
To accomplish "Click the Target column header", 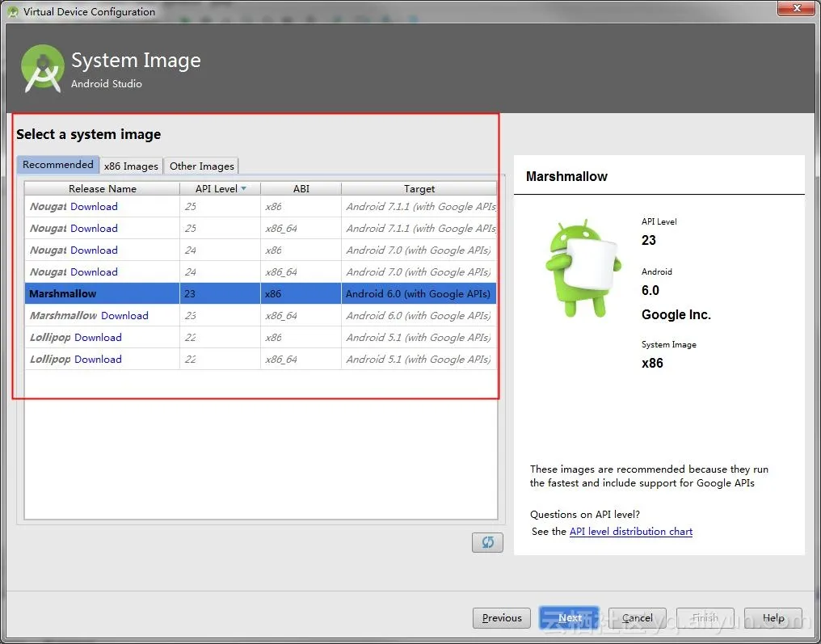I will coord(419,188).
